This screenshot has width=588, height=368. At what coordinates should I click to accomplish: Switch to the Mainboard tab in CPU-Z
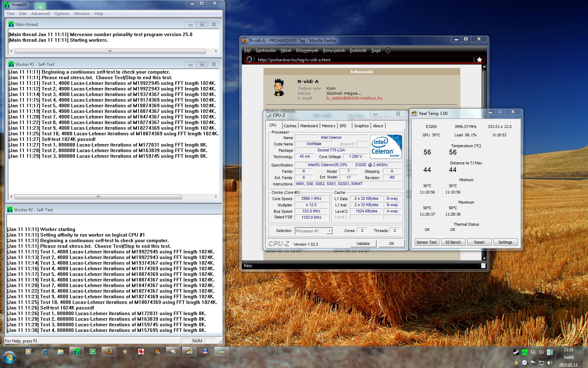pos(309,126)
